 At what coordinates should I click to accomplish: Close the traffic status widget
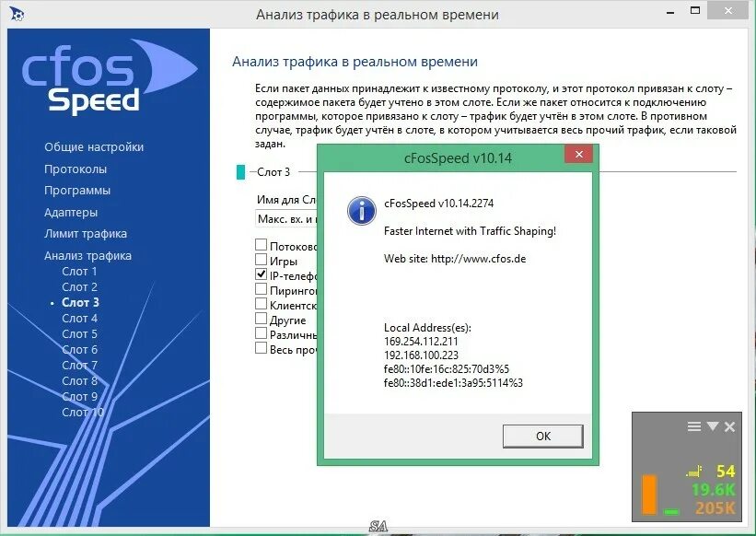729,426
